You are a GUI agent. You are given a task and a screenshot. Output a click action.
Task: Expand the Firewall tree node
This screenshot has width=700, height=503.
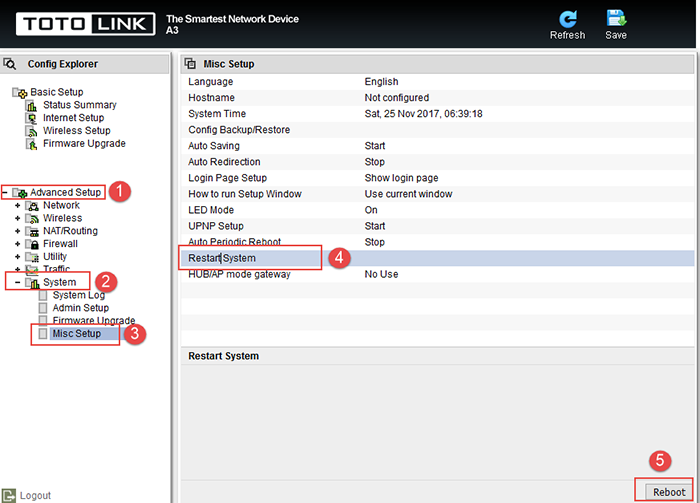click(x=17, y=244)
